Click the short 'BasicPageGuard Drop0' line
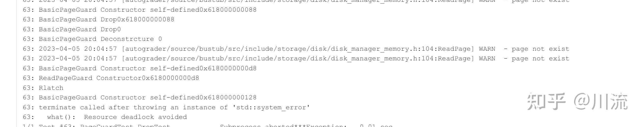 pos(80,29)
